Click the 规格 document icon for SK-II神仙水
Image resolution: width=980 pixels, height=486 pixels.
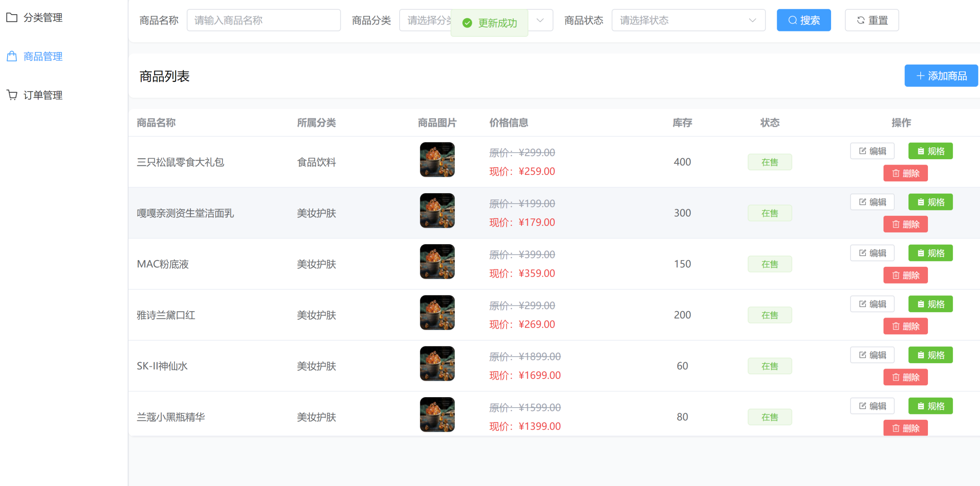click(921, 355)
